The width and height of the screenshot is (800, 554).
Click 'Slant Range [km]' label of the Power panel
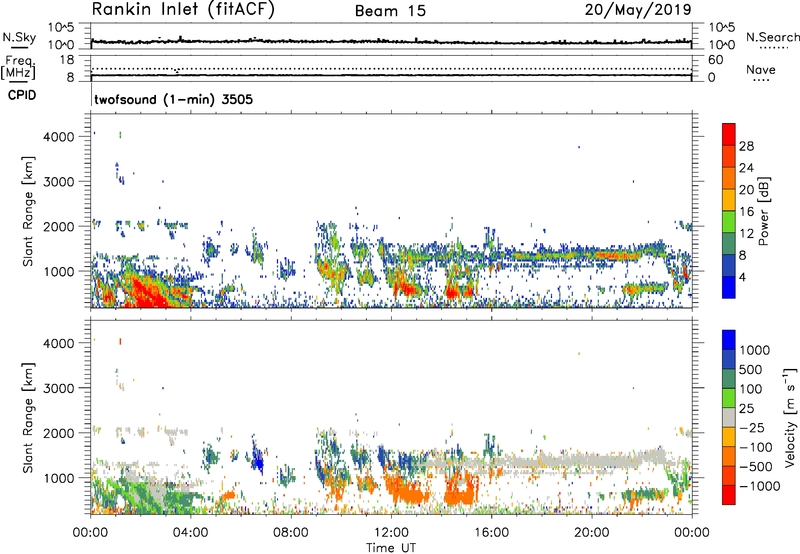28,211
